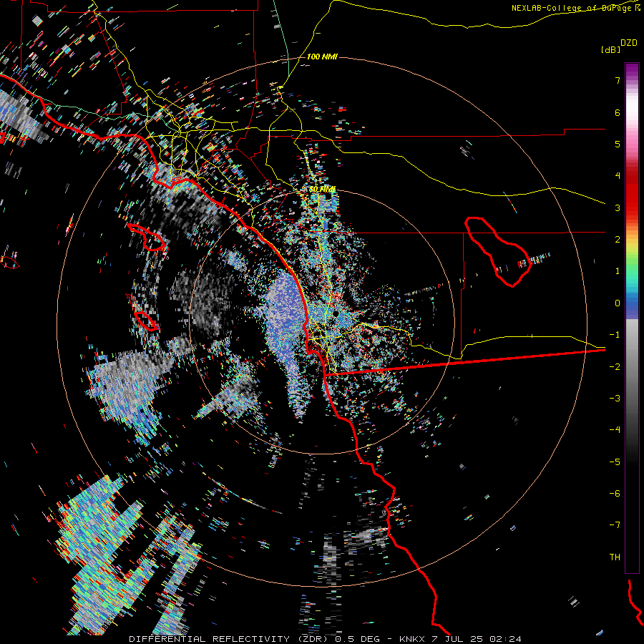Click the KNKX station identifier in caption
Image resolution: width=644 pixels, height=644 pixels.
pyautogui.click(x=411, y=639)
